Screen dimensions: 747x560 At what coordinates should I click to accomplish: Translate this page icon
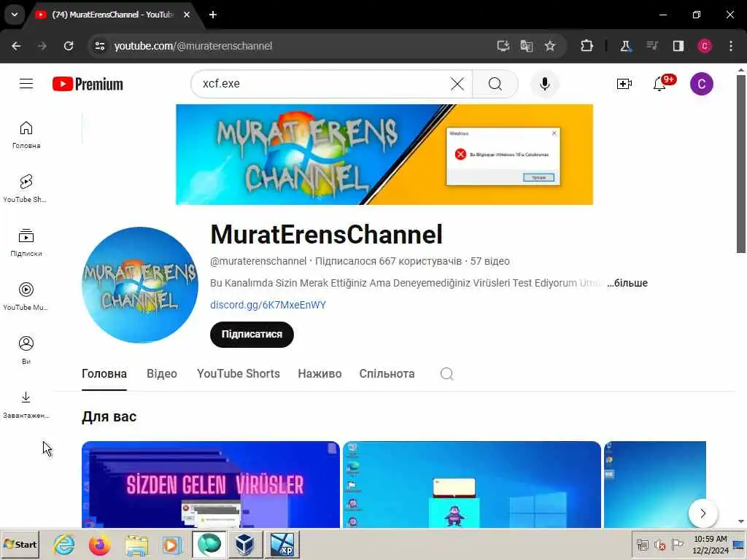(527, 46)
